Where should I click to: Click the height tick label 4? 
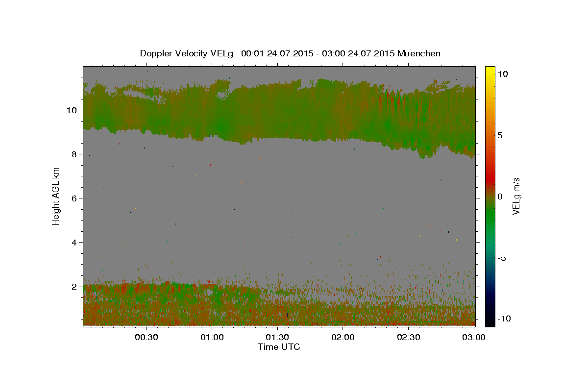75,242
